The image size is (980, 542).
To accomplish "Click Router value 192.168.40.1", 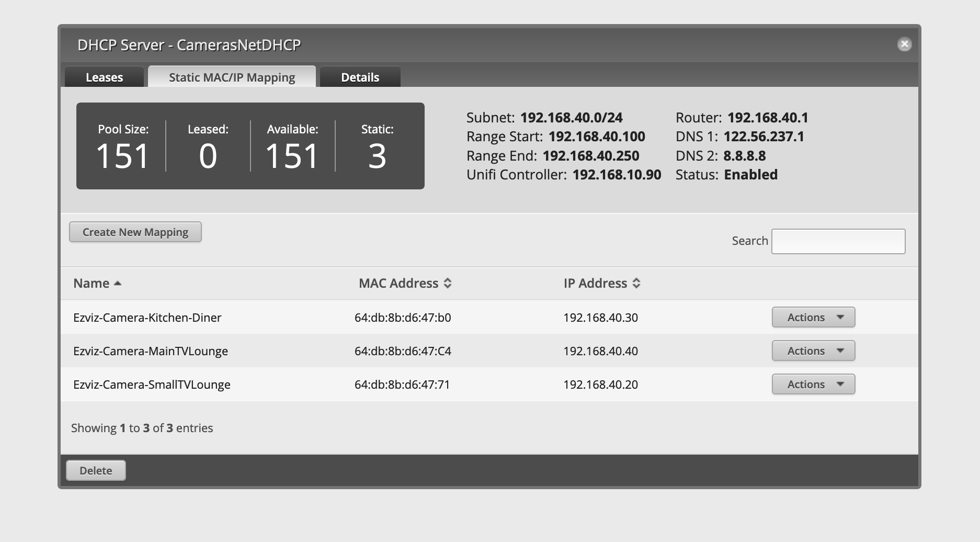I will click(x=768, y=118).
